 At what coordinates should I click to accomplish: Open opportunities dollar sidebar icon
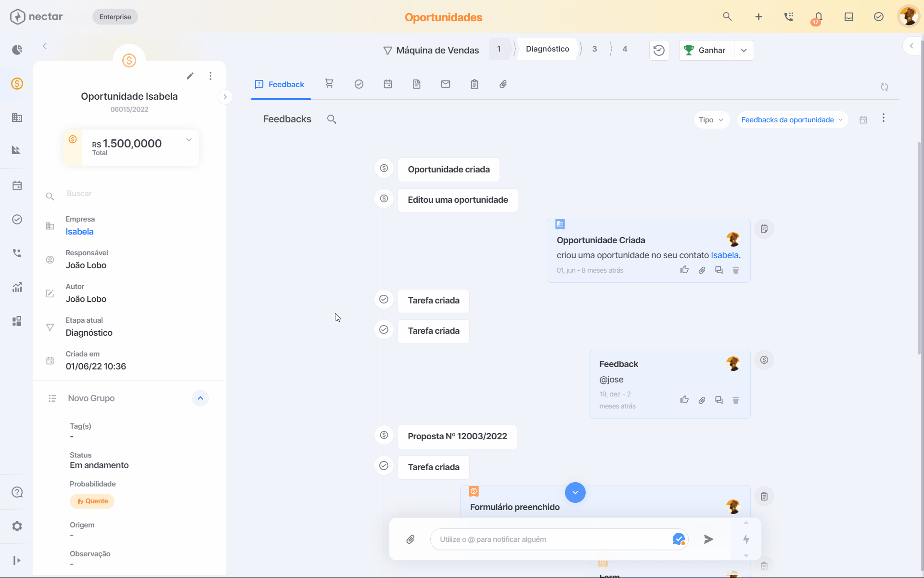click(17, 83)
